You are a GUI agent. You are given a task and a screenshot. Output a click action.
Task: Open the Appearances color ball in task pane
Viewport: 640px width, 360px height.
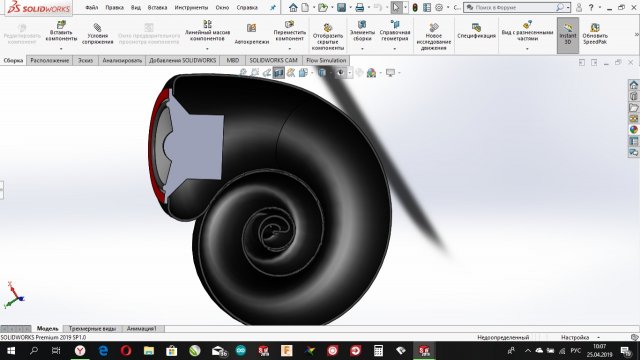tap(633, 130)
